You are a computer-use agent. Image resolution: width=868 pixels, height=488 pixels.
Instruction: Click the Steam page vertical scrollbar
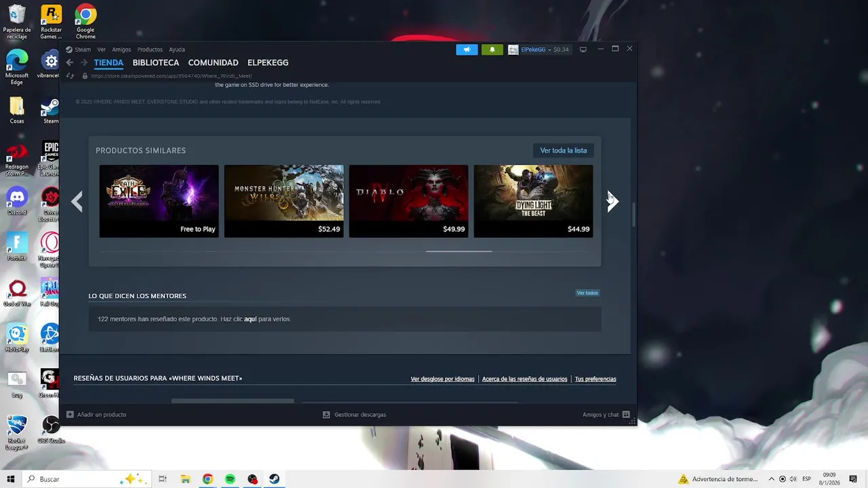coord(633,215)
